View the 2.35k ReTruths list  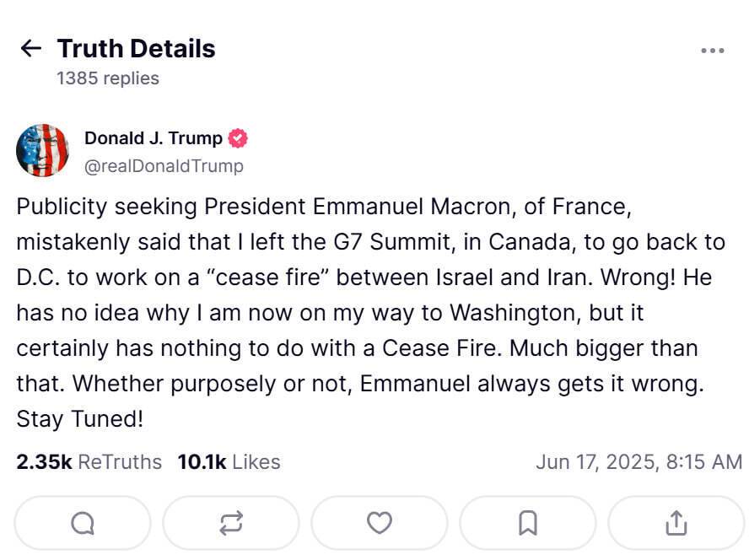(x=89, y=462)
